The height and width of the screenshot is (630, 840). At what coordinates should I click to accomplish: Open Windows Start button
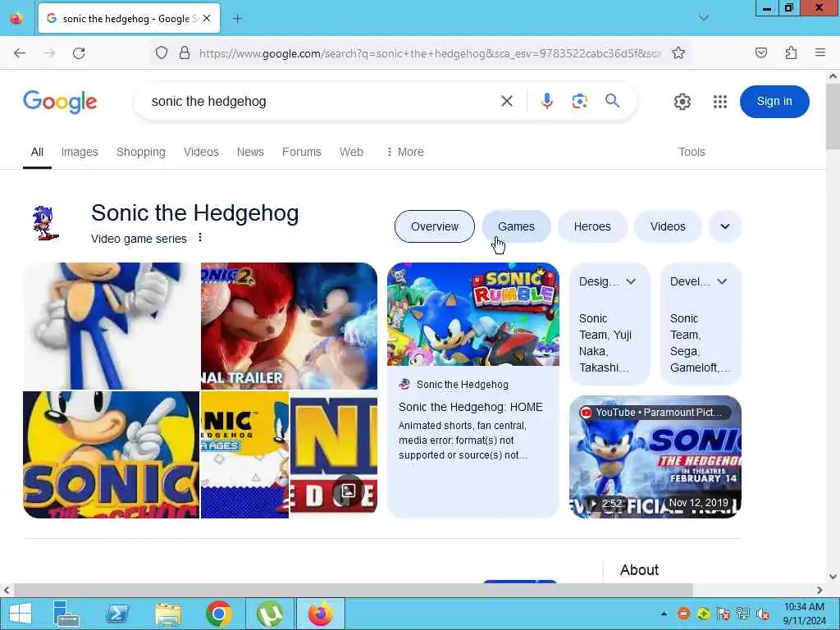point(21,614)
